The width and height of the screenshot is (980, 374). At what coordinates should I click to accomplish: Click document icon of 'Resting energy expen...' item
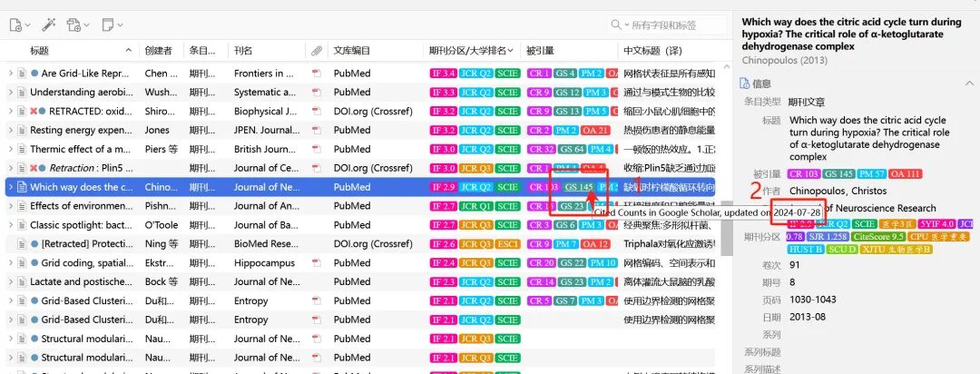[22, 130]
